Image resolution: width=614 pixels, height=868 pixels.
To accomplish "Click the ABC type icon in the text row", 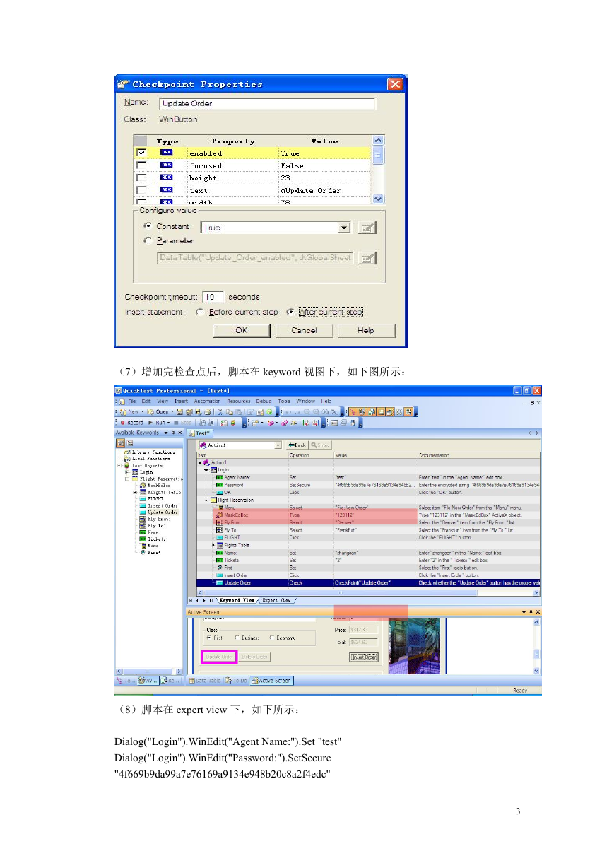I will tap(167, 189).
